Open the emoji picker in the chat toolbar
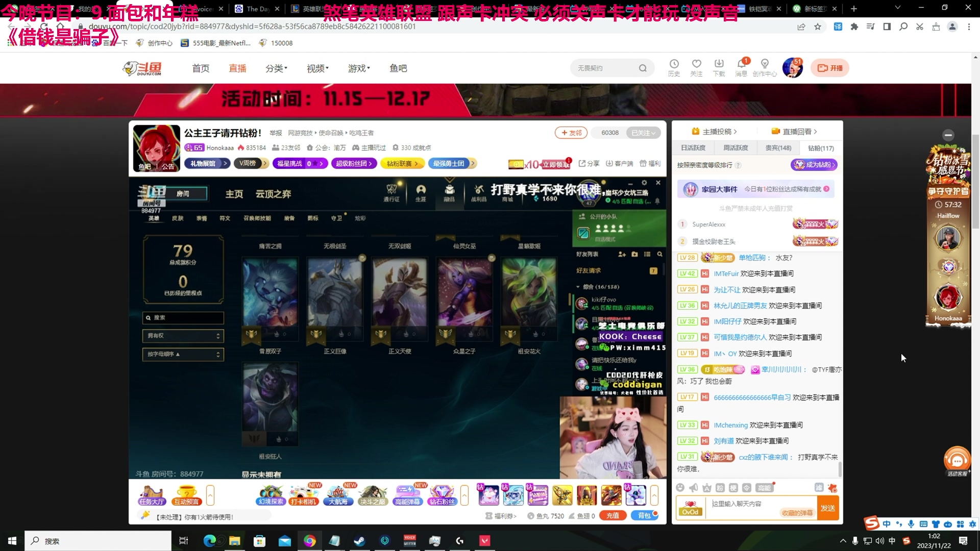This screenshot has height=551, width=980. coord(681,488)
